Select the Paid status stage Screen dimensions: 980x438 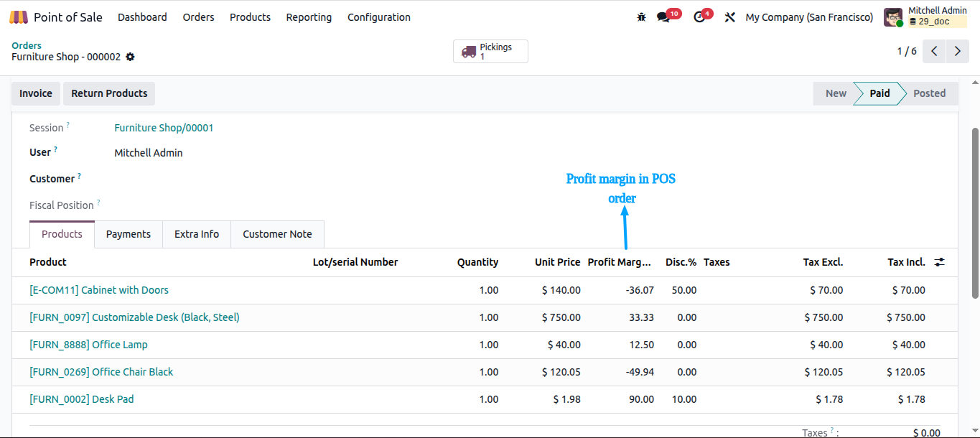click(x=879, y=93)
